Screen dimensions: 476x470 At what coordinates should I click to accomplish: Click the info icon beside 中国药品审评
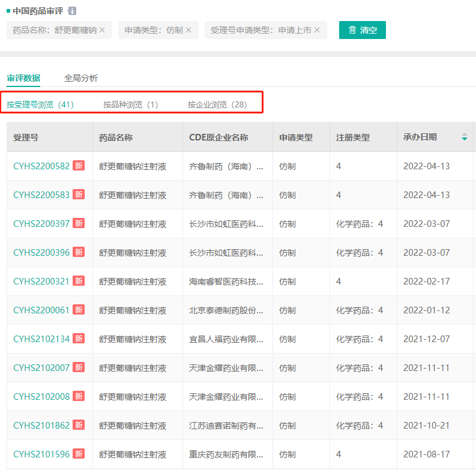[72, 11]
